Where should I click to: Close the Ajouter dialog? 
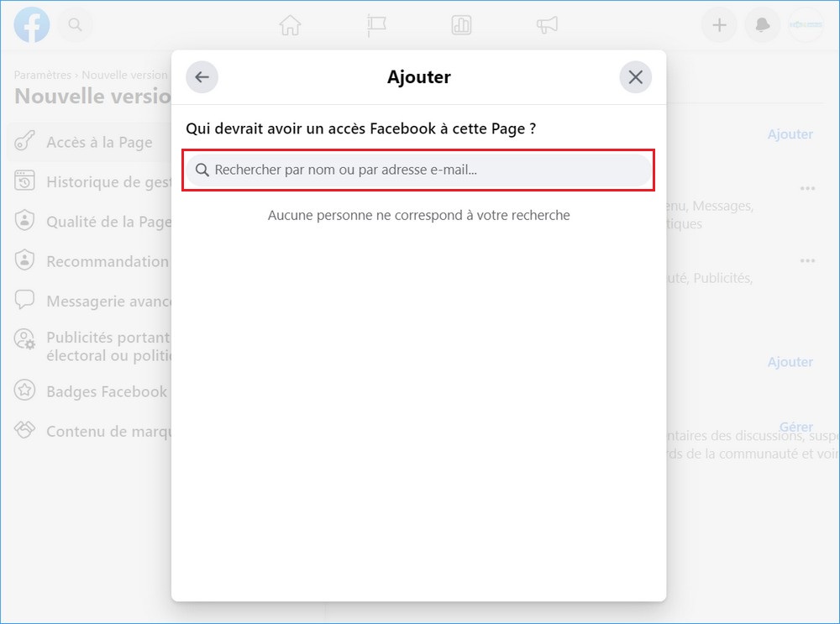pos(636,76)
